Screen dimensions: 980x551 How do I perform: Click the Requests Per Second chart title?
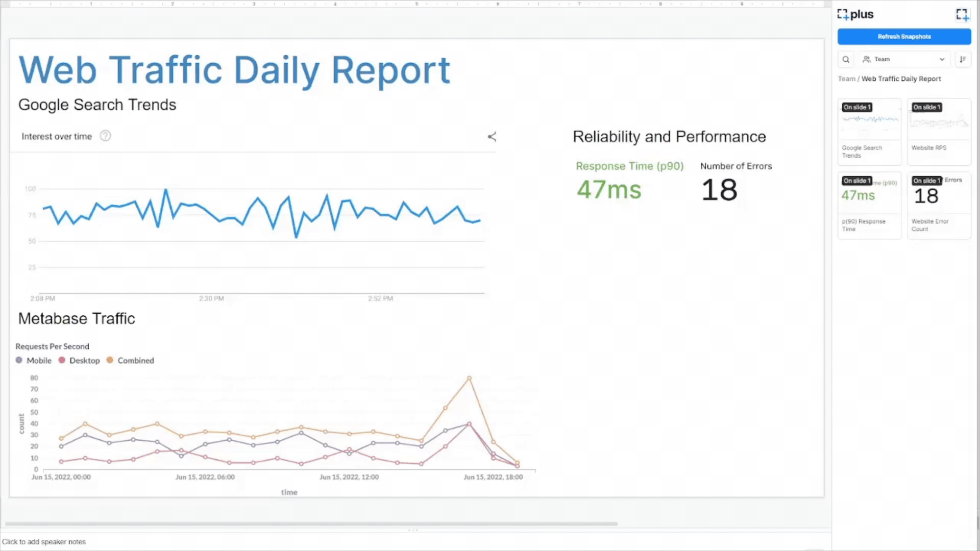pyautogui.click(x=52, y=346)
